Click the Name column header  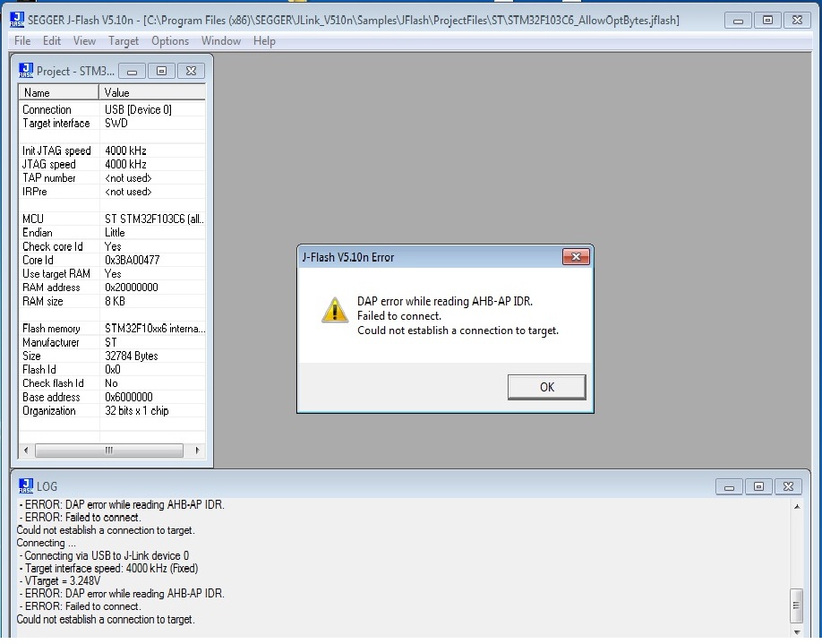59,93
